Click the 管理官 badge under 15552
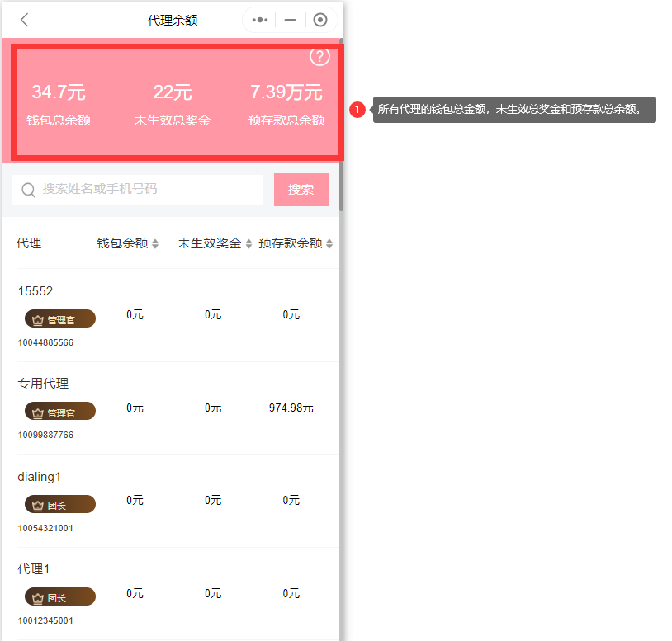The height and width of the screenshot is (641, 672). (x=60, y=319)
